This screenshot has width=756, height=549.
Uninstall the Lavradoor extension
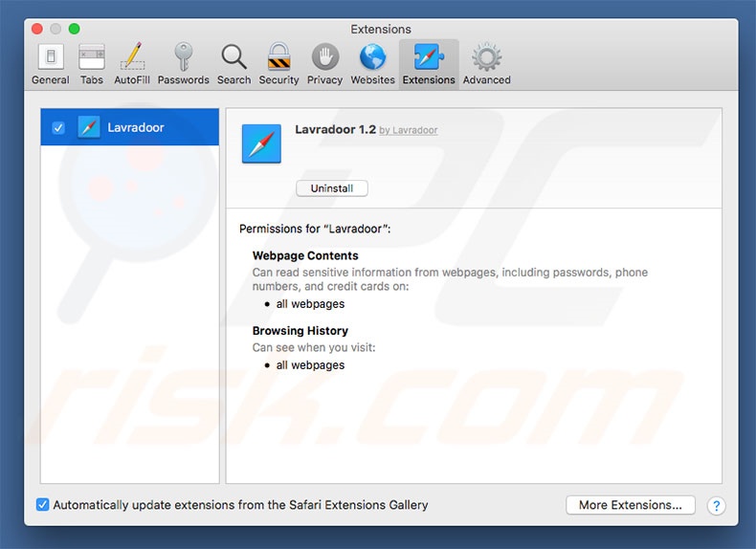[331, 188]
